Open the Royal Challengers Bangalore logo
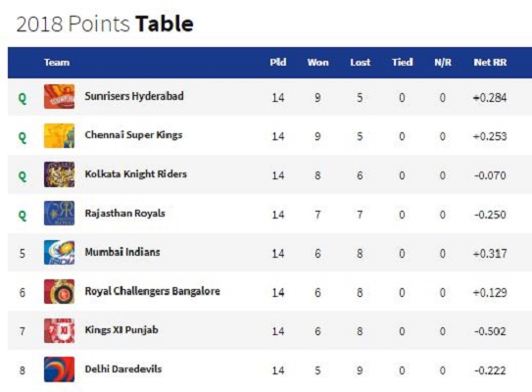The width and height of the screenshot is (532, 392). 59,291
